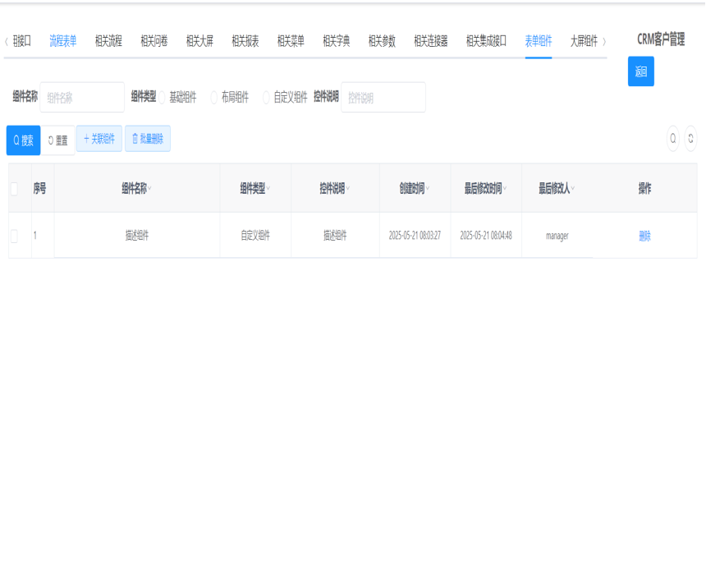Click the round refresh icon at right
706x588 pixels.
pos(690,139)
